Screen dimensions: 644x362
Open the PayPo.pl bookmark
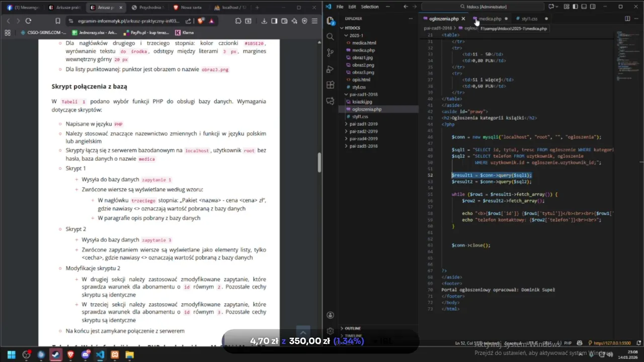click(146, 33)
